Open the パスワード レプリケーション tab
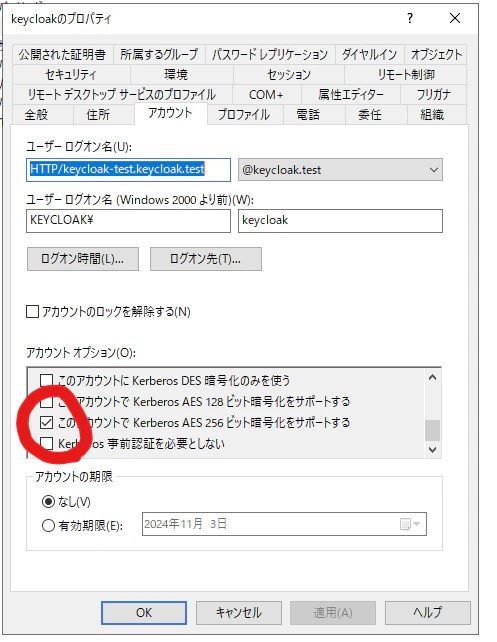The image size is (497, 642). 270,54
